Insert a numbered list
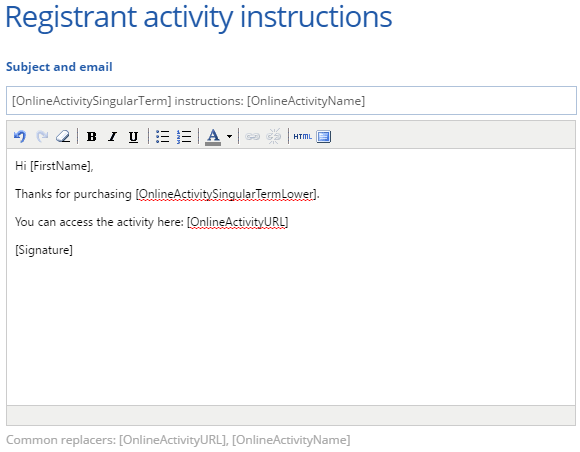 coord(184,136)
